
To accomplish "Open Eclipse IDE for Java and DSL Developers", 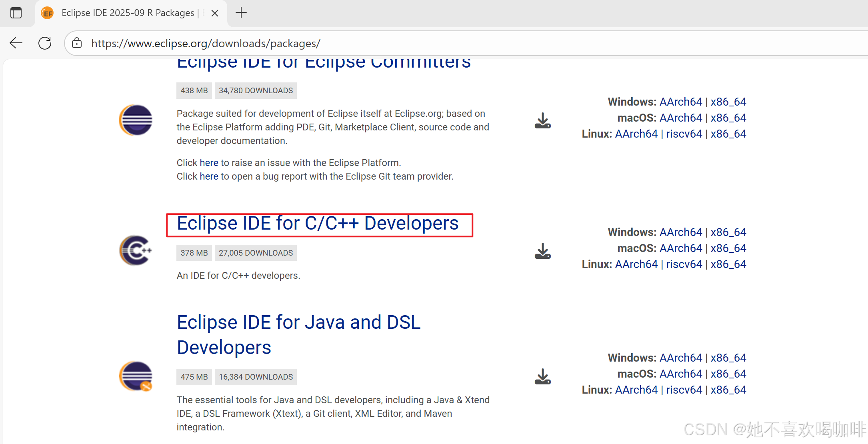I will 298,322.
